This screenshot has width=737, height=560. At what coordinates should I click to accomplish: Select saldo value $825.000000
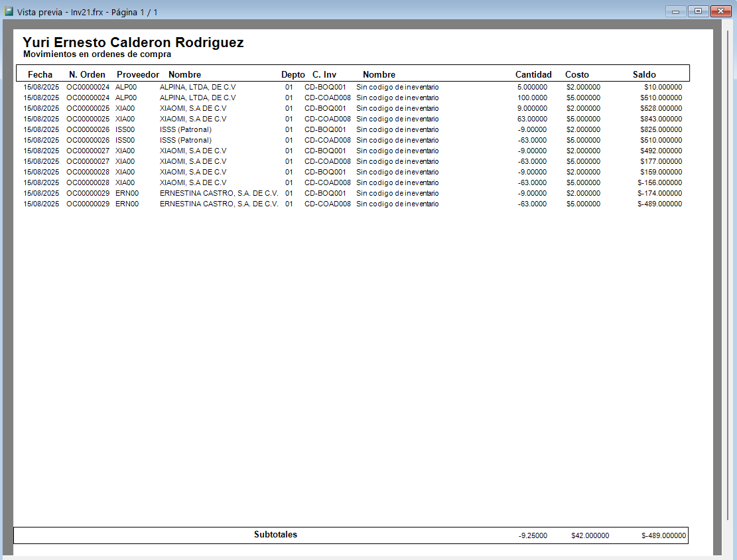click(661, 129)
